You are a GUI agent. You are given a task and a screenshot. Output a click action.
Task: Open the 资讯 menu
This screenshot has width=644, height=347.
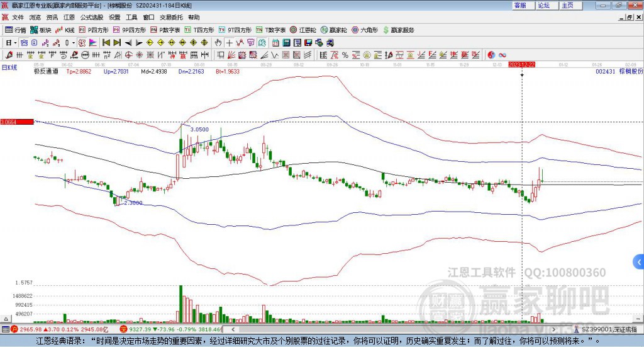[52, 17]
